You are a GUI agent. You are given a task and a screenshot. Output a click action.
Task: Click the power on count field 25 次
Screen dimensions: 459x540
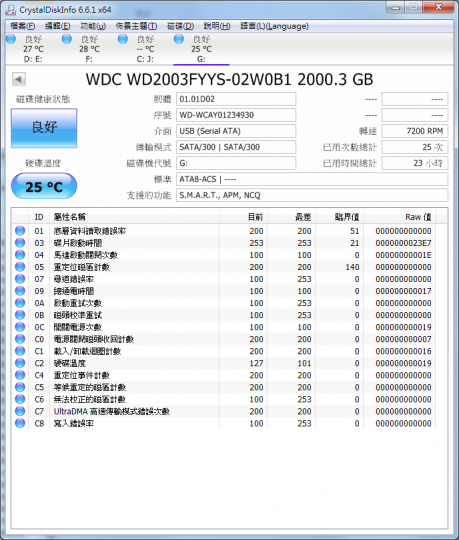(x=415, y=147)
